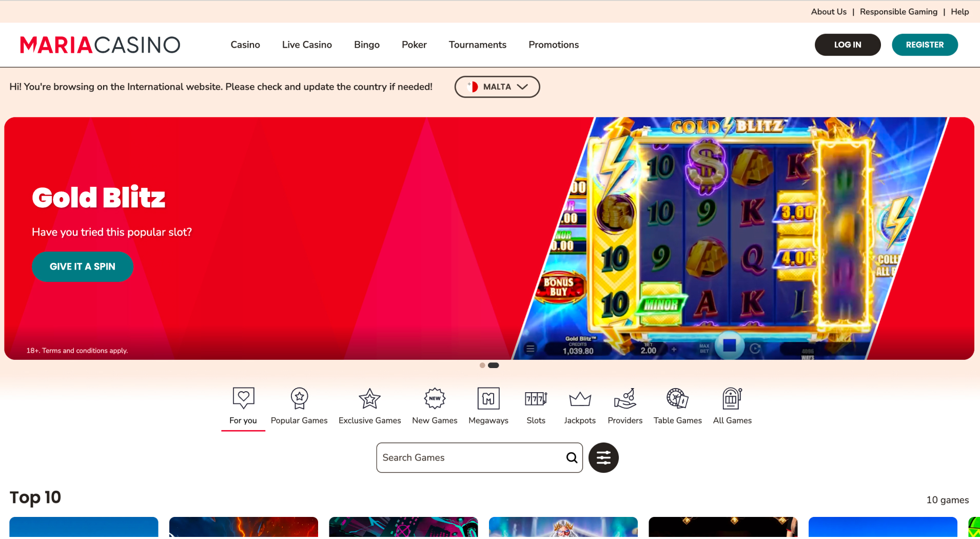Open the Tournaments menu item
The image size is (980, 539).
(478, 45)
